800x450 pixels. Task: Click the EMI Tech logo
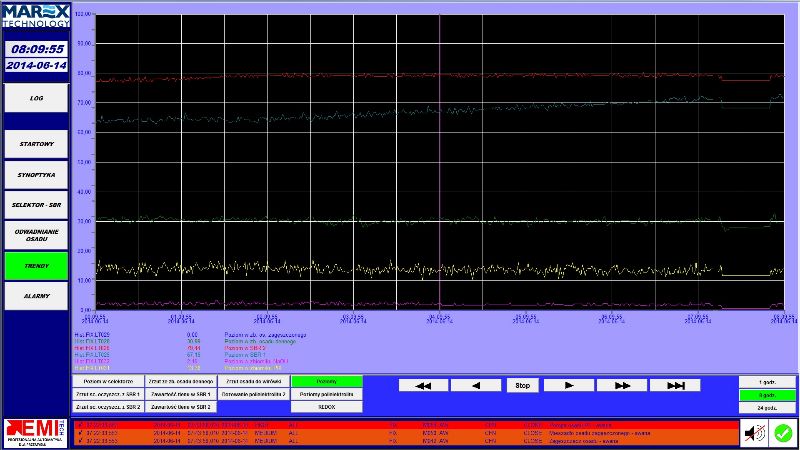pyautogui.click(x=35, y=432)
